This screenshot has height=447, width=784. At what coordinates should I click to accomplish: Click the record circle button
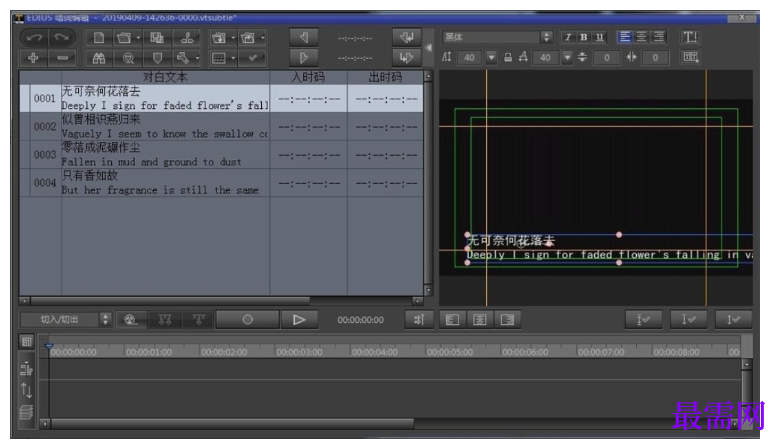248,320
